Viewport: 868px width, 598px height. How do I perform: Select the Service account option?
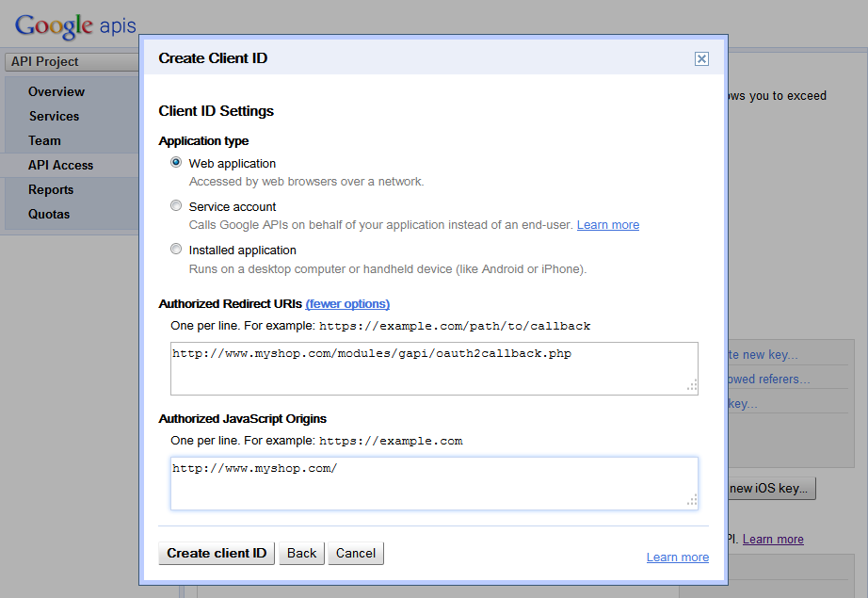pyautogui.click(x=176, y=205)
